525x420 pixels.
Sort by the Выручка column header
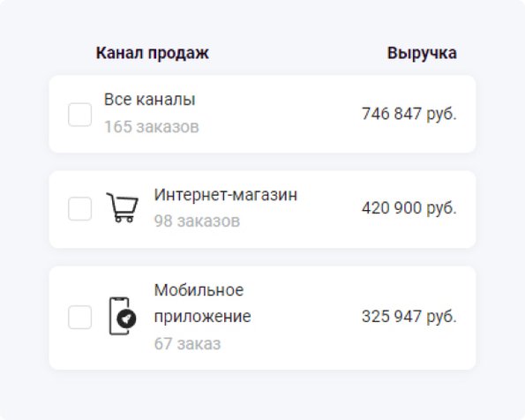(422, 53)
